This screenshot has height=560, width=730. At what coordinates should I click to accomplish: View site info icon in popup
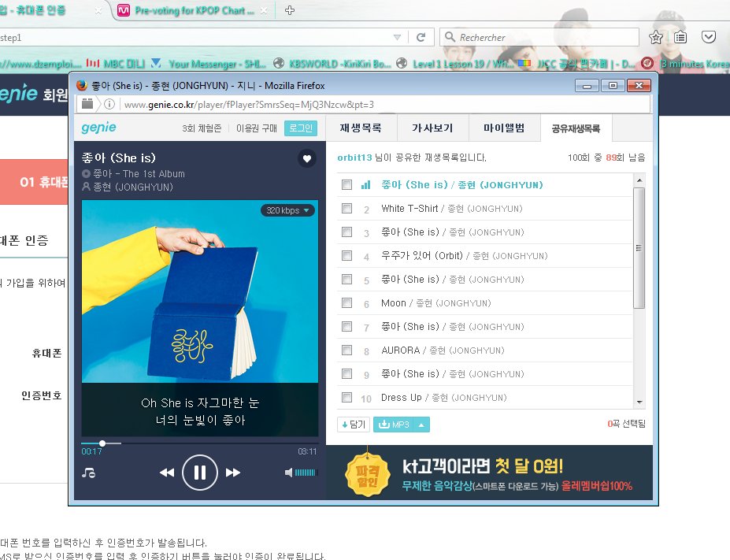pos(109,104)
